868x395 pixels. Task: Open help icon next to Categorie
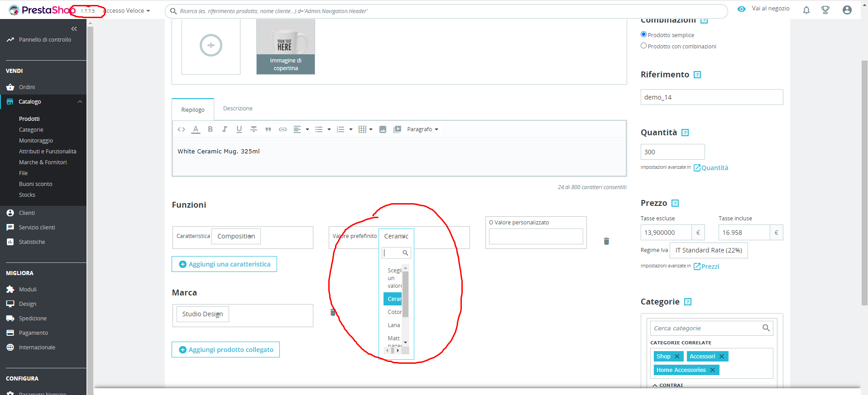pyautogui.click(x=688, y=302)
